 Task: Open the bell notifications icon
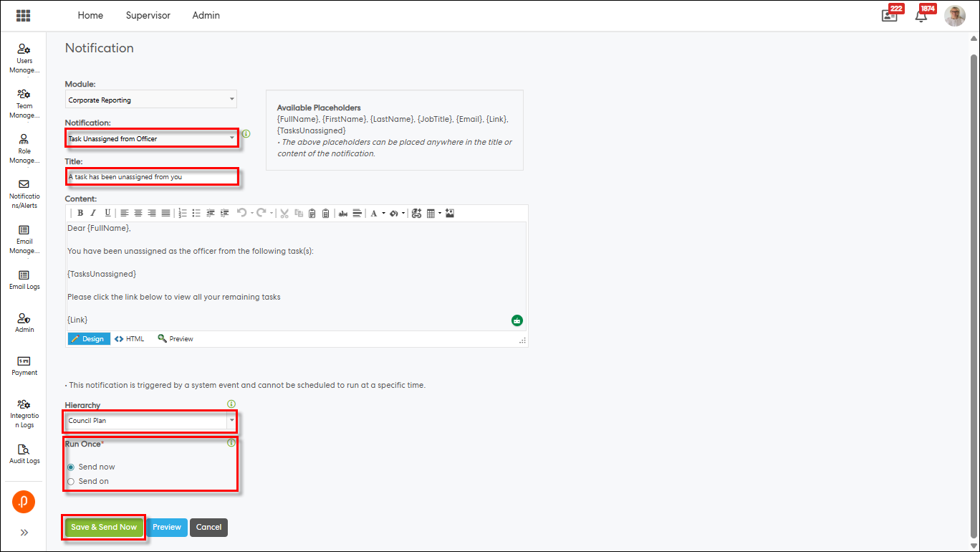click(x=921, y=16)
